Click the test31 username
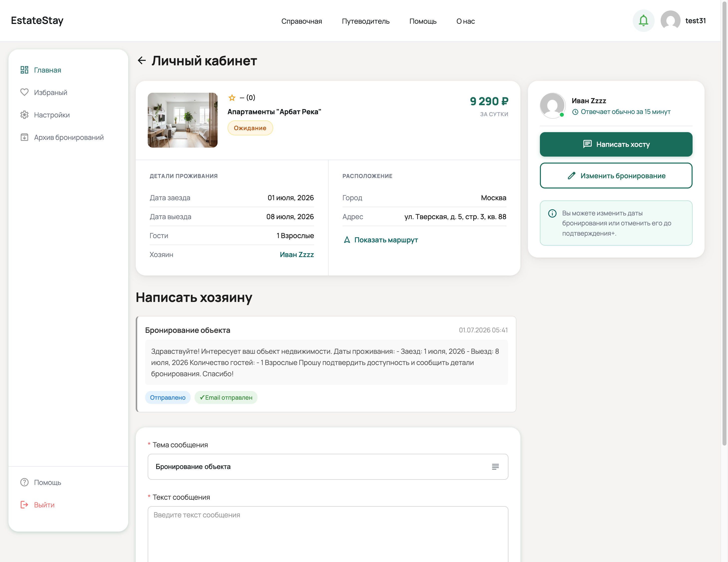 695,21
